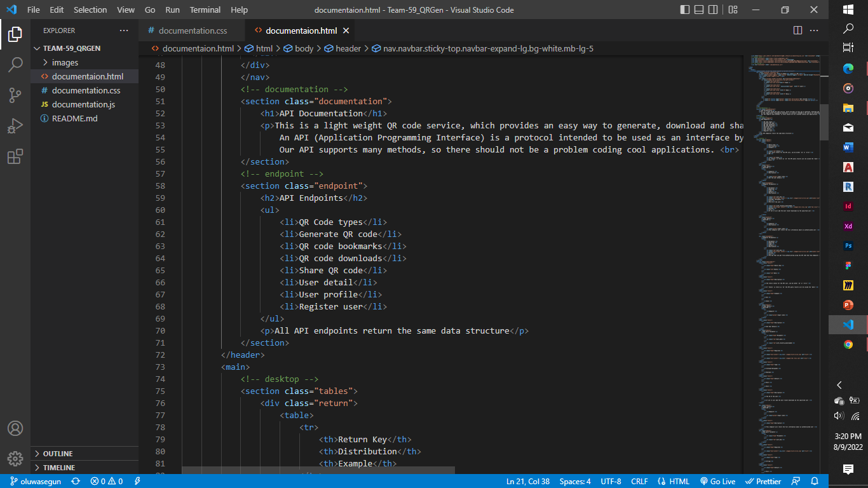Start the Go Live server from status bar
868x488 pixels.
click(x=717, y=481)
